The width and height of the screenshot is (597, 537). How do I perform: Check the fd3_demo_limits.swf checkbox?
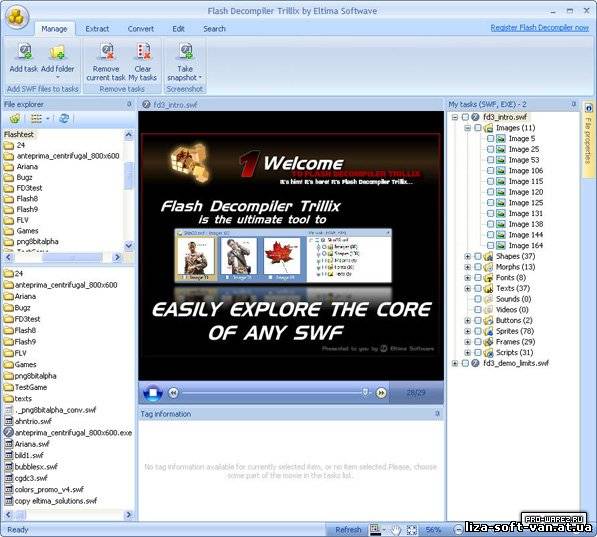click(465, 363)
